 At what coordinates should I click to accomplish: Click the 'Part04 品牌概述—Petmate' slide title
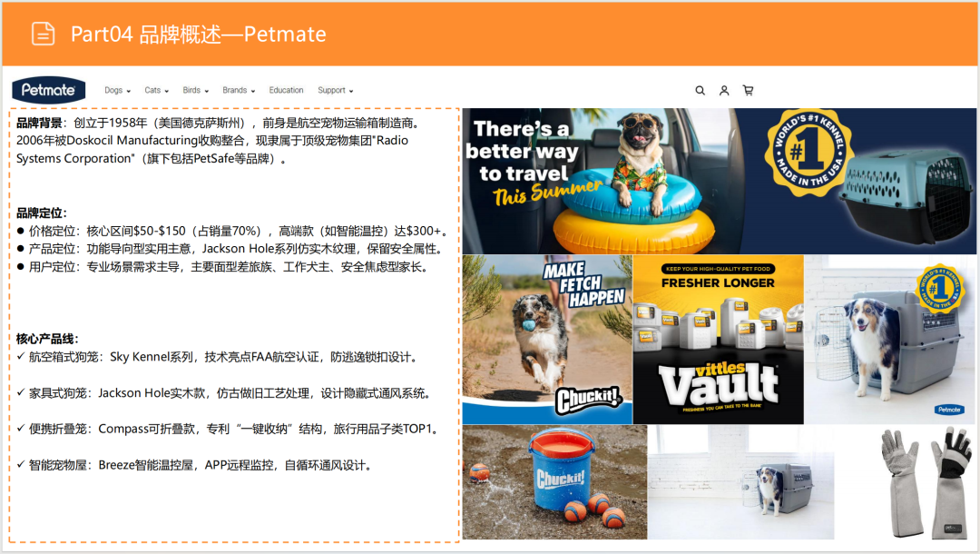pos(198,34)
